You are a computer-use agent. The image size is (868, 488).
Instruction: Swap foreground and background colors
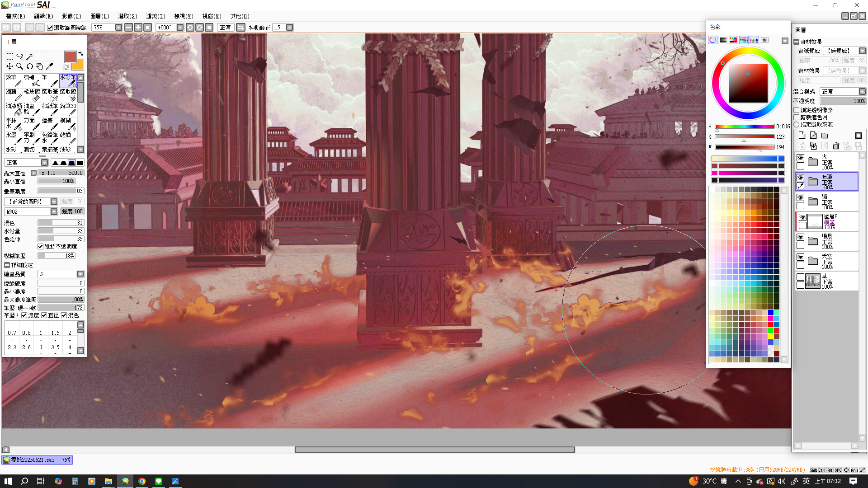(x=81, y=54)
